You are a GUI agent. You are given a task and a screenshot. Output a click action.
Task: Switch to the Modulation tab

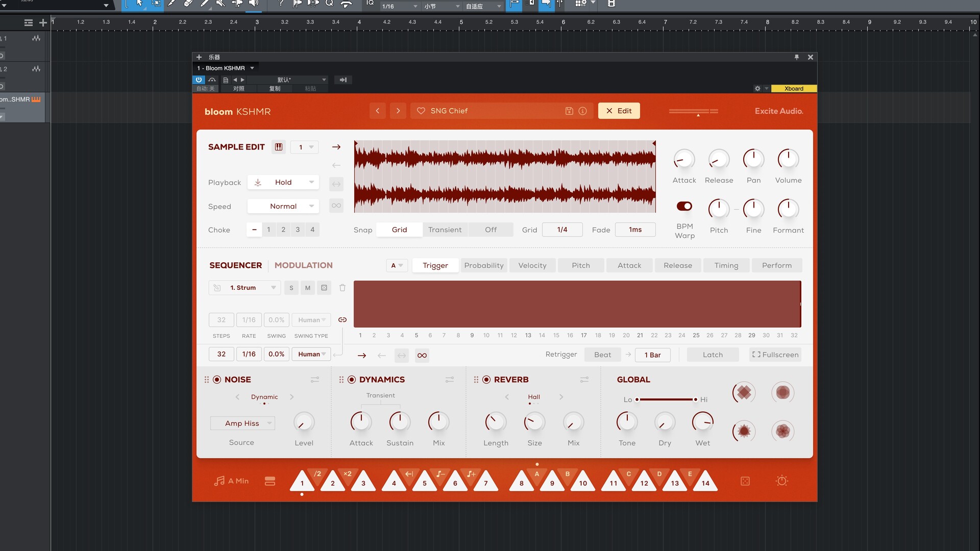tap(304, 265)
